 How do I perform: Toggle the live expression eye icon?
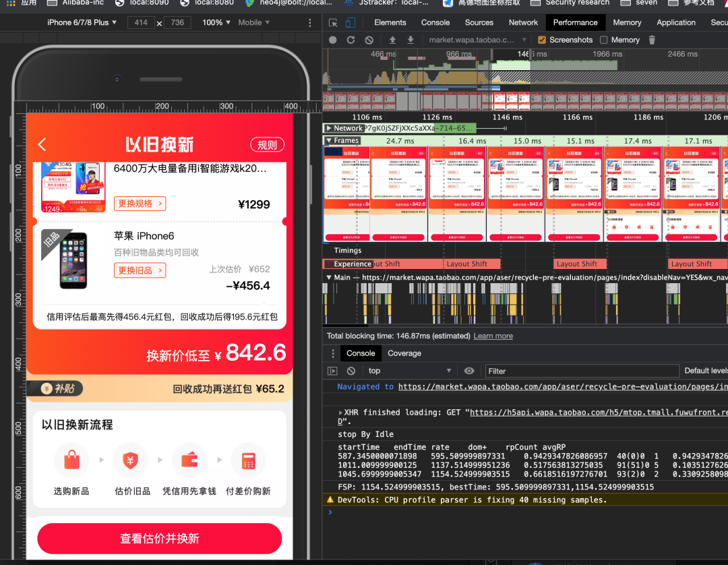(469, 371)
